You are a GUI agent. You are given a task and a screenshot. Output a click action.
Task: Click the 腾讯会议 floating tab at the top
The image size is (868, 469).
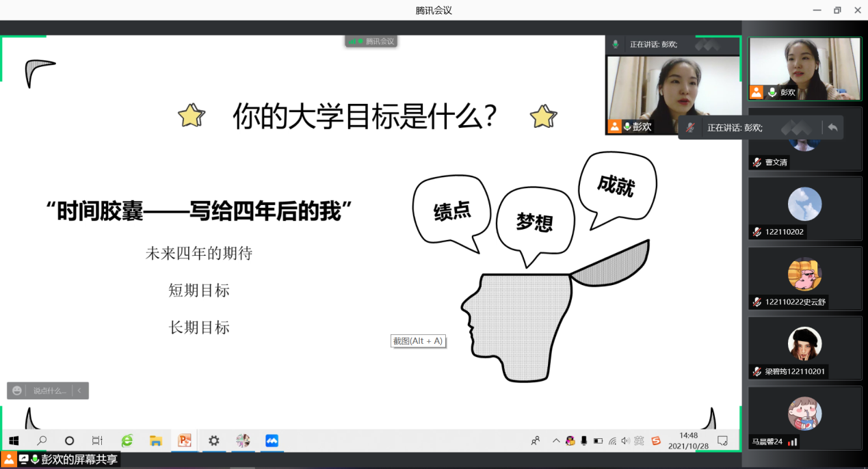(371, 41)
